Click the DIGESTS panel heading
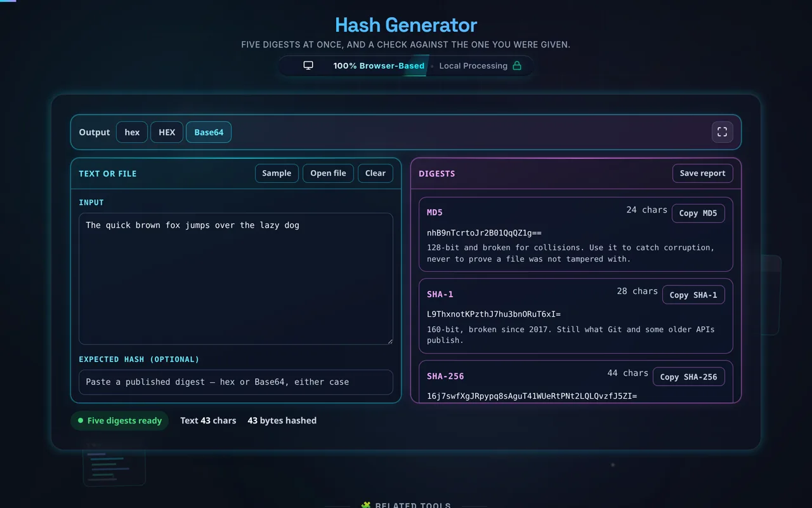Image resolution: width=812 pixels, height=508 pixels. pos(437,173)
